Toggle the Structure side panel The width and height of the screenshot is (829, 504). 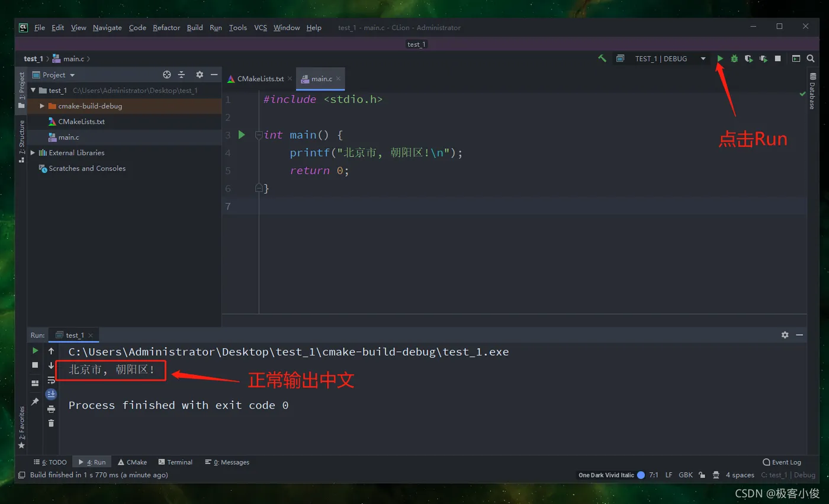click(x=22, y=141)
